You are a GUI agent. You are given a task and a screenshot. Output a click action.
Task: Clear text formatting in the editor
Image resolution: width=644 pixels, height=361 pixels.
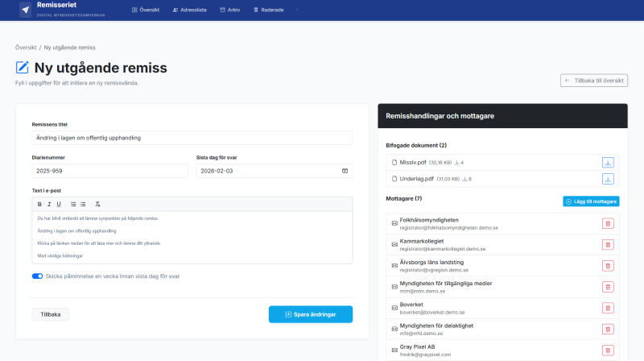click(x=97, y=204)
